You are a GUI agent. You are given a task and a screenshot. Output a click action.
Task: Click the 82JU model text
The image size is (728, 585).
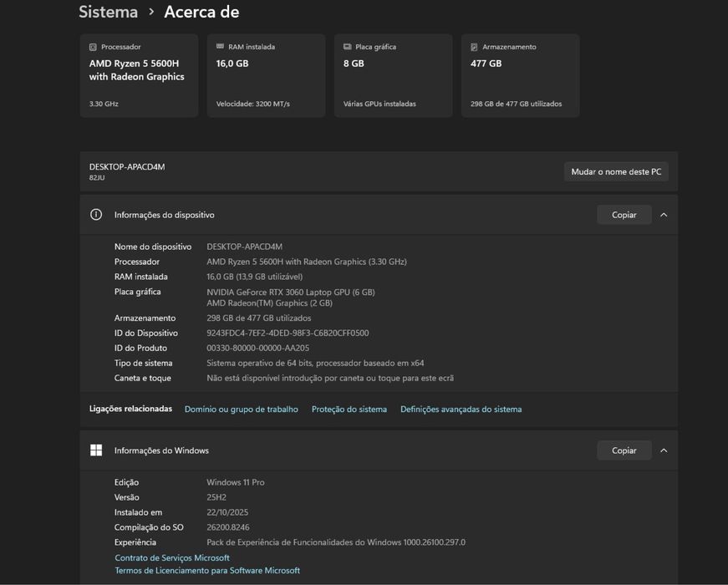(97, 178)
